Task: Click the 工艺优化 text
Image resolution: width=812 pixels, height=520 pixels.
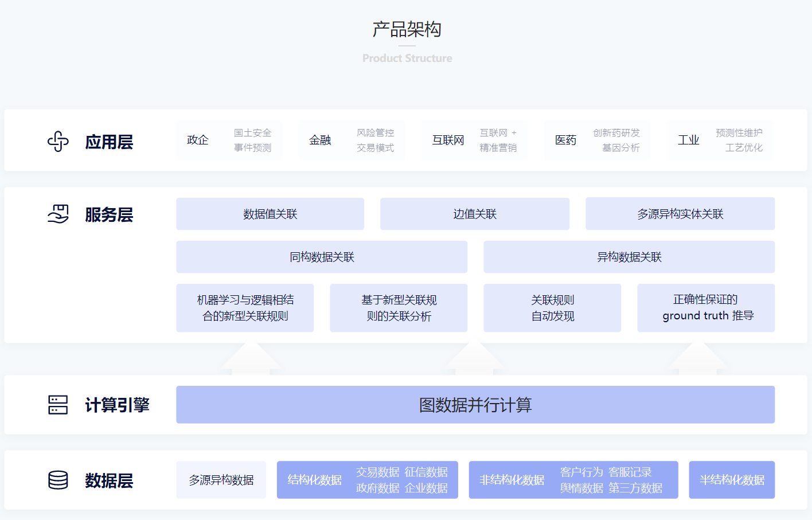Action: [744, 147]
